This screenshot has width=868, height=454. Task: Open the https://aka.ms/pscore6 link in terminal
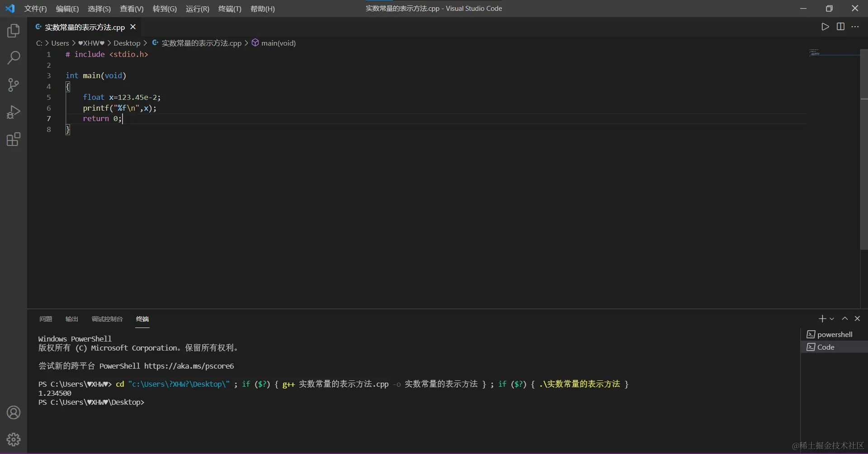point(189,366)
